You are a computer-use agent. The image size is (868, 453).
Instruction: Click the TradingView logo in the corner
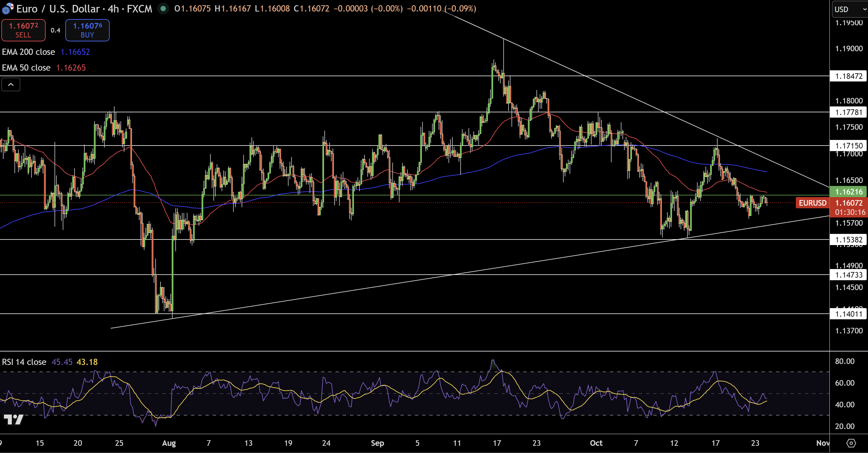point(13,419)
